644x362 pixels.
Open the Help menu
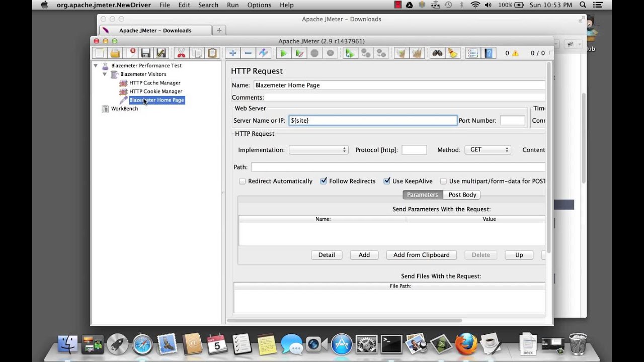tap(287, 5)
